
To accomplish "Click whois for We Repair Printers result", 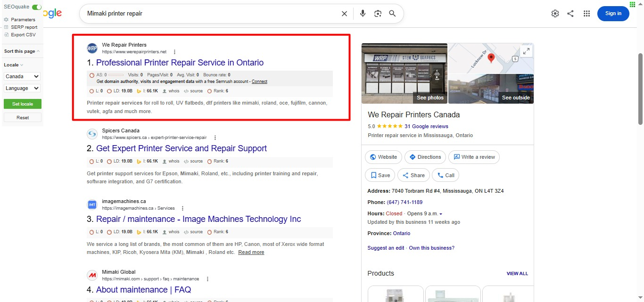I will (x=171, y=91).
